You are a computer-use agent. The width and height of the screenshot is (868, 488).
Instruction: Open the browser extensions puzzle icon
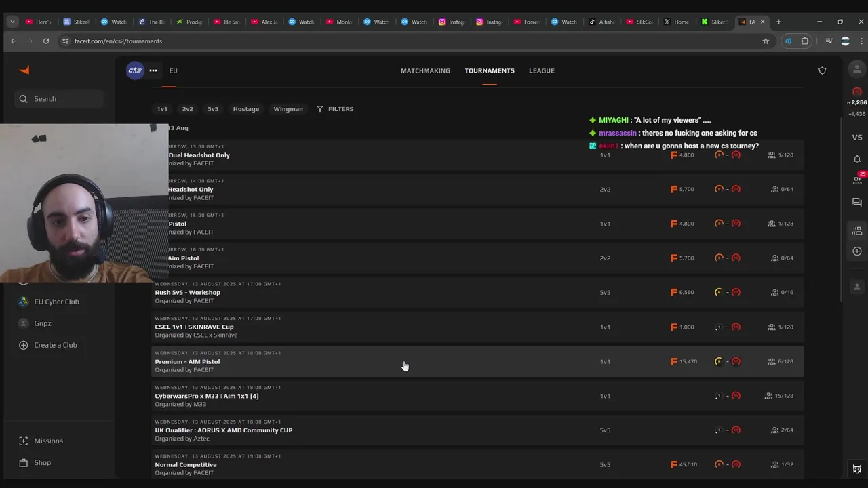805,41
